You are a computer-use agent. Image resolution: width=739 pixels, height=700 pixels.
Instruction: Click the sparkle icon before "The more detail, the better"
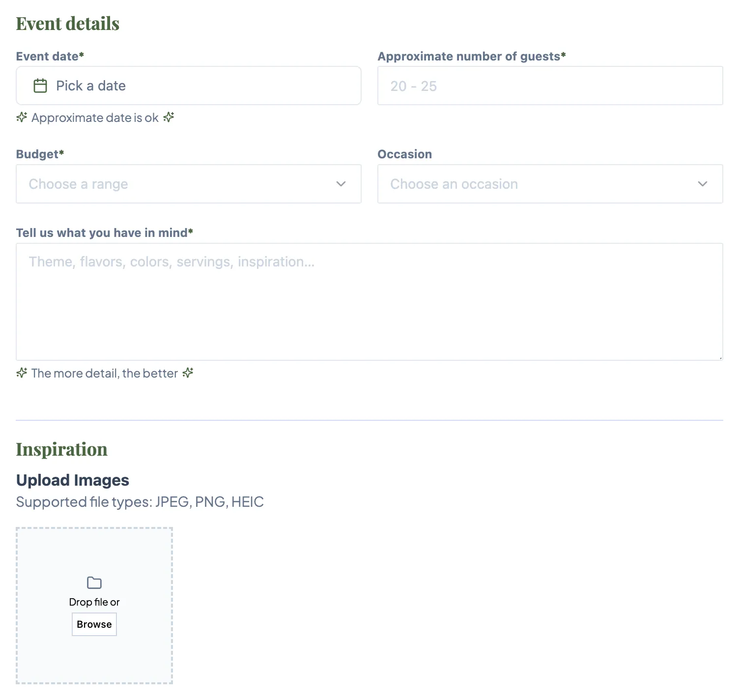(x=22, y=373)
